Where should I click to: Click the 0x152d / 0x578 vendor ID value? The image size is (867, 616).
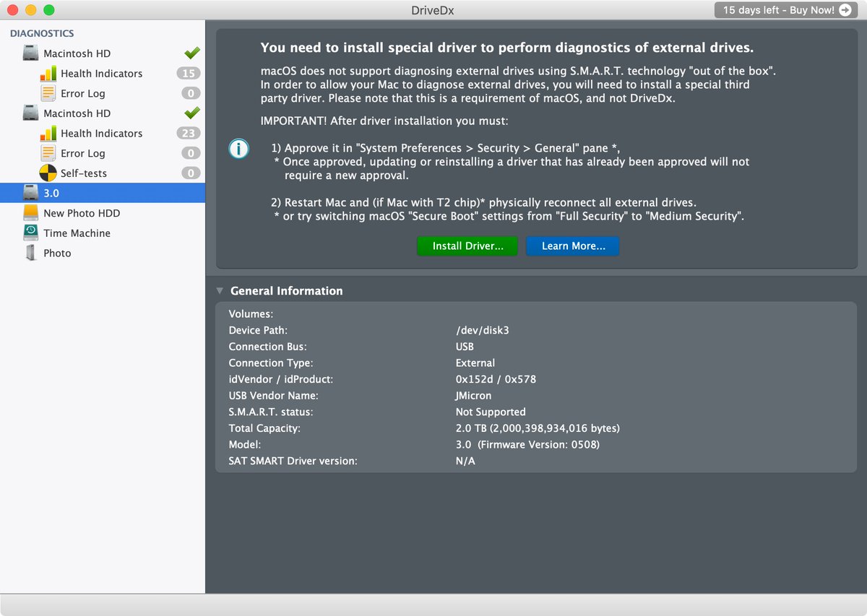pos(496,379)
